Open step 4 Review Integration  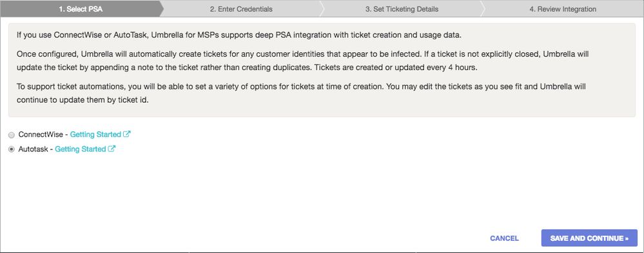pyautogui.click(x=563, y=8)
